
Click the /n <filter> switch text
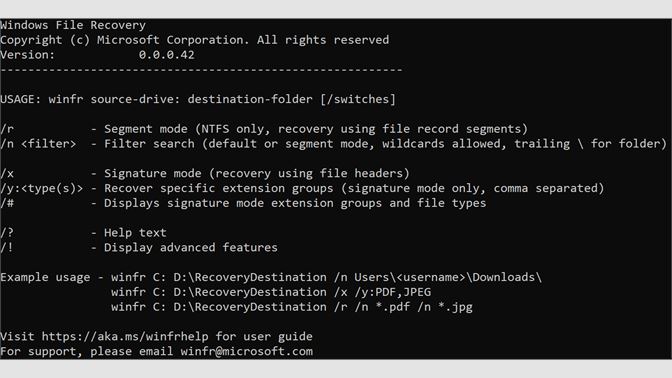(x=38, y=144)
